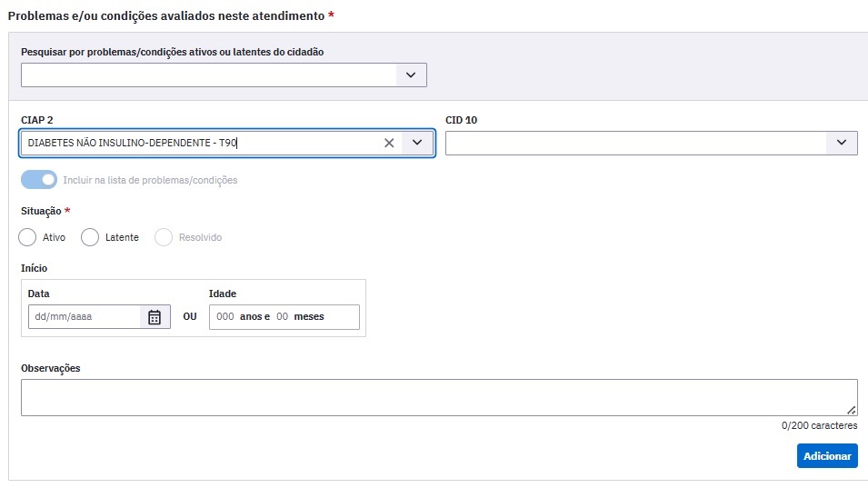Click the anos age input field
Image resolution: width=868 pixels, height=488 pixels.
pos(225,316)
